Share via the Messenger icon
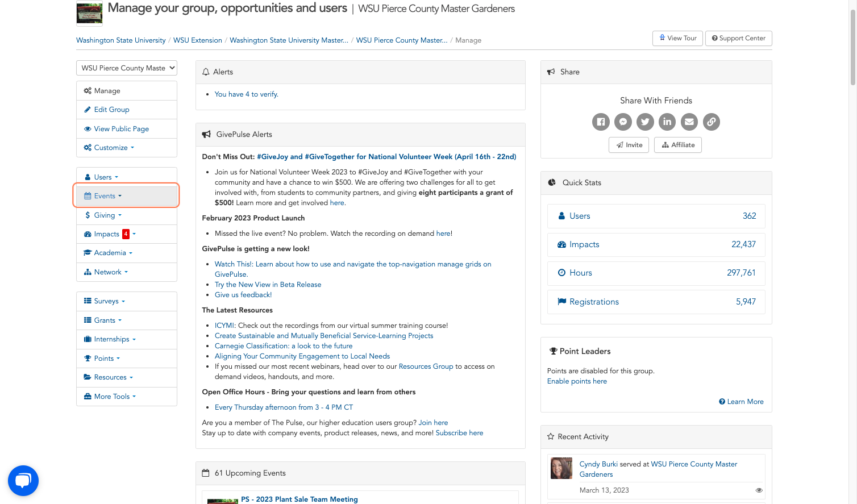Viewport: 857px width, 504px height. [623, 122]
